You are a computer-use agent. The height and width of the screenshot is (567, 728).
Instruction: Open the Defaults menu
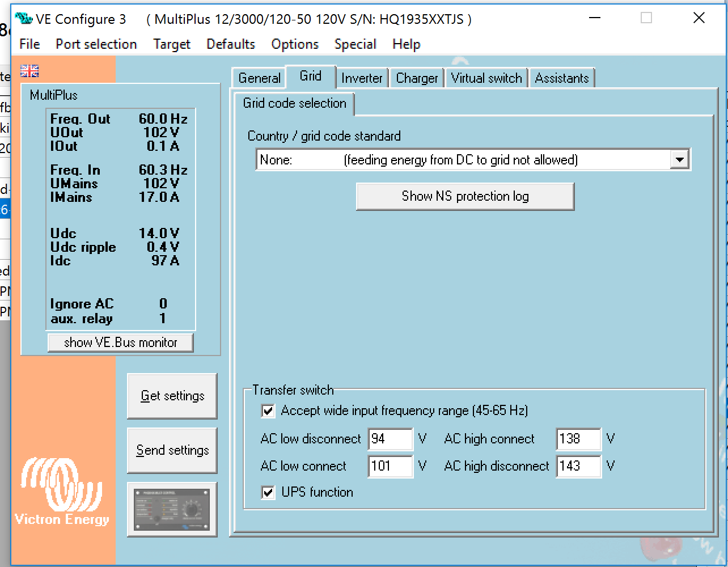click(230, 44)
